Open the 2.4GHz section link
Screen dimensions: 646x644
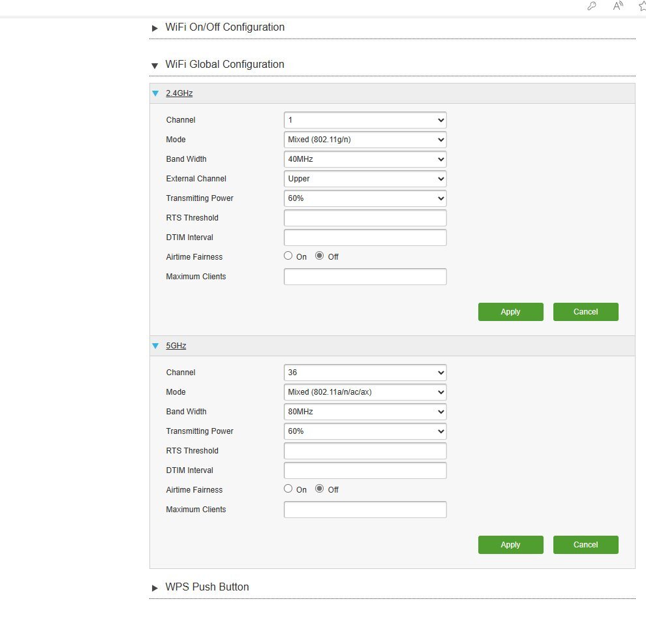(x=179, y=93)
